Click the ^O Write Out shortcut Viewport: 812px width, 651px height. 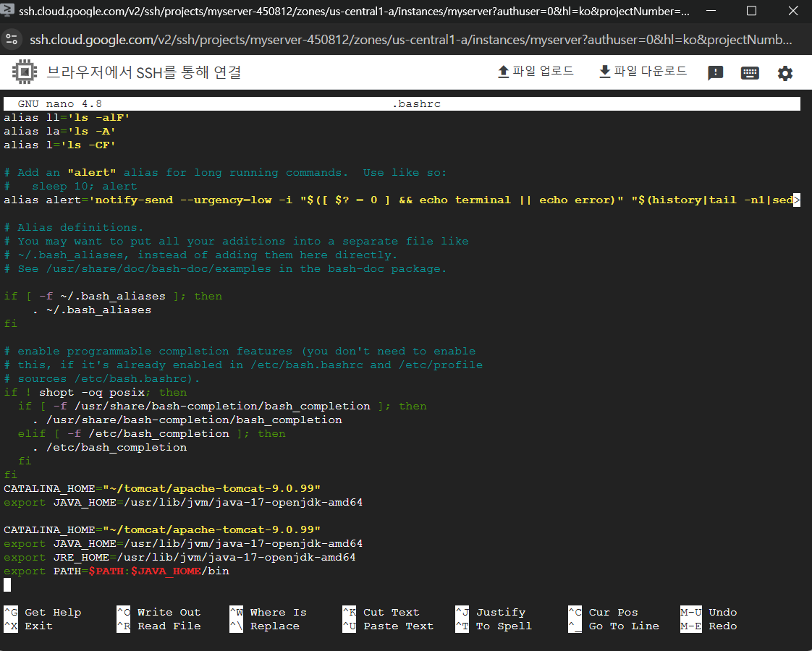click(159, 612)
